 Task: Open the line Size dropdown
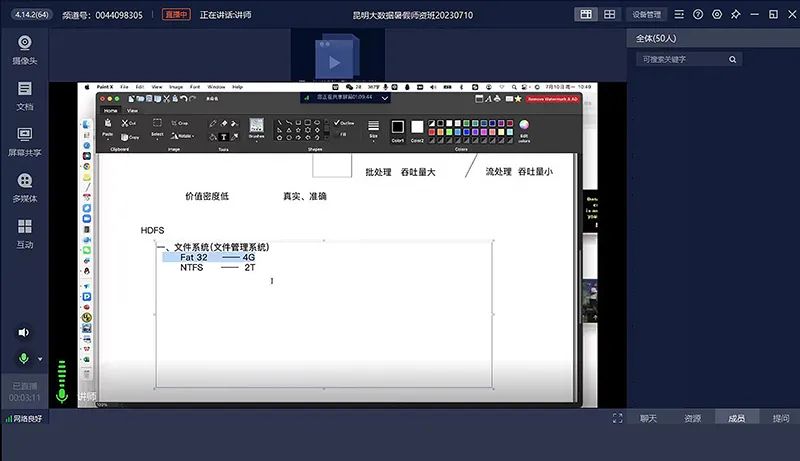373,129
